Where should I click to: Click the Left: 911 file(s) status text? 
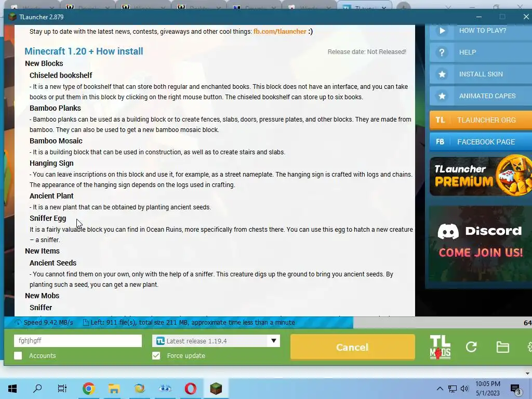pyautogui.click(x=193, y=323)
